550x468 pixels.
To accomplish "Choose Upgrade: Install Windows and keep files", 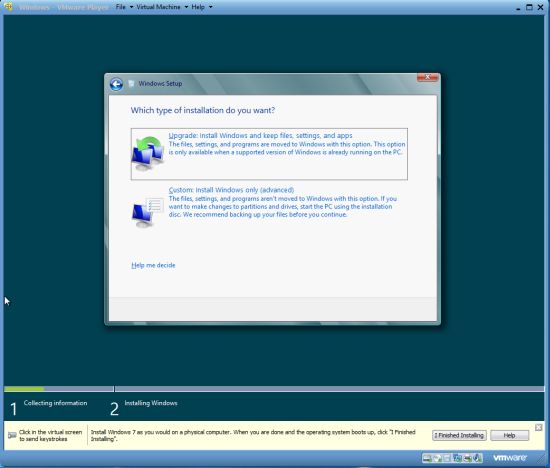I will (269, 154).
